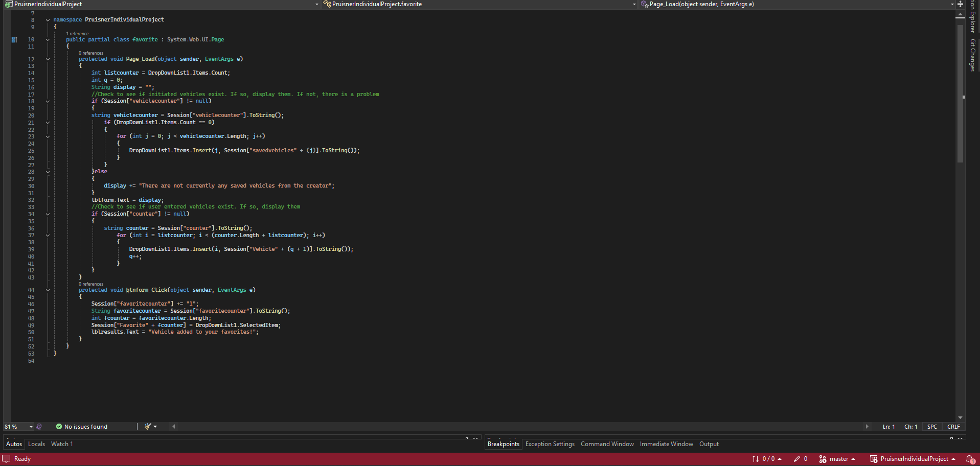Click the feedback speech bubble status icon

[x=6, y=459]
